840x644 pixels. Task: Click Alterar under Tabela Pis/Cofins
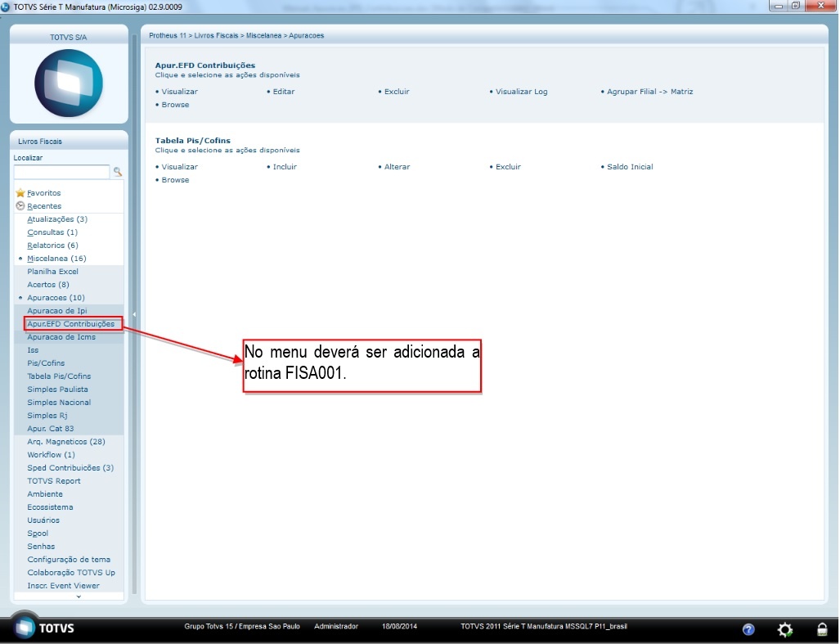coord(397,167)
